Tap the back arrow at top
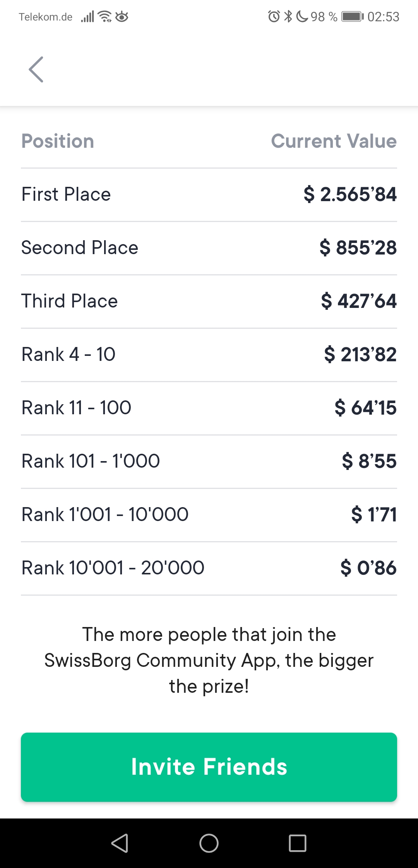This screenshot has width=418, height=868. point(36,70)
